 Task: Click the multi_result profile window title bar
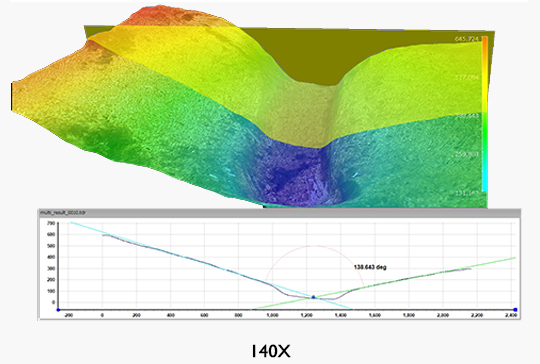(279, 212)
